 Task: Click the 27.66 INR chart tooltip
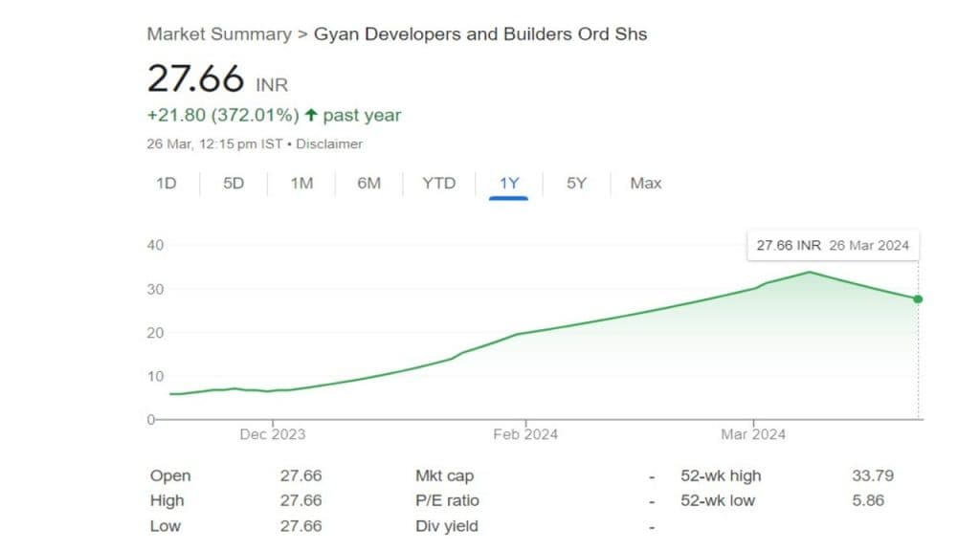[x=832, y=245]
